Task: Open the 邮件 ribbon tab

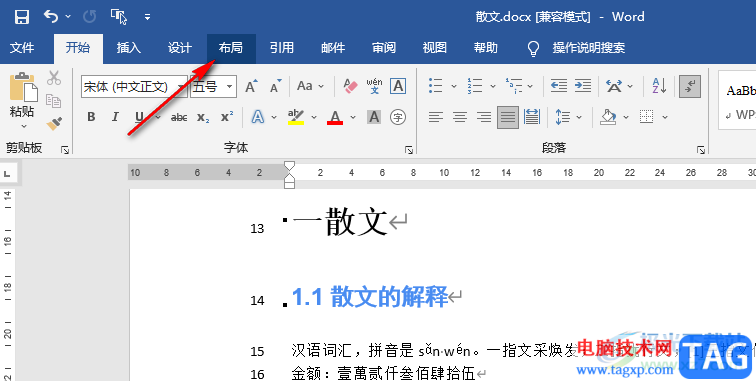Action: click(333, 48)
